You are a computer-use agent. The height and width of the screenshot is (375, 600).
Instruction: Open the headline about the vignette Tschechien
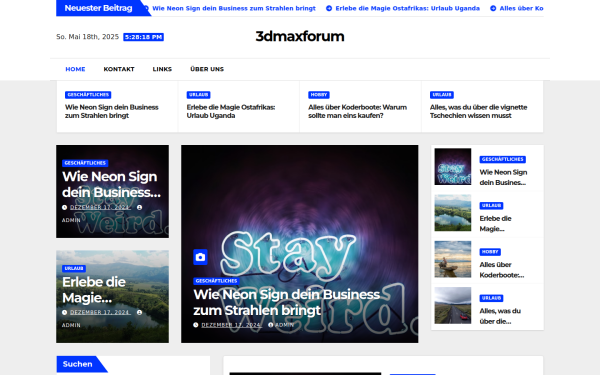point(478,111)
